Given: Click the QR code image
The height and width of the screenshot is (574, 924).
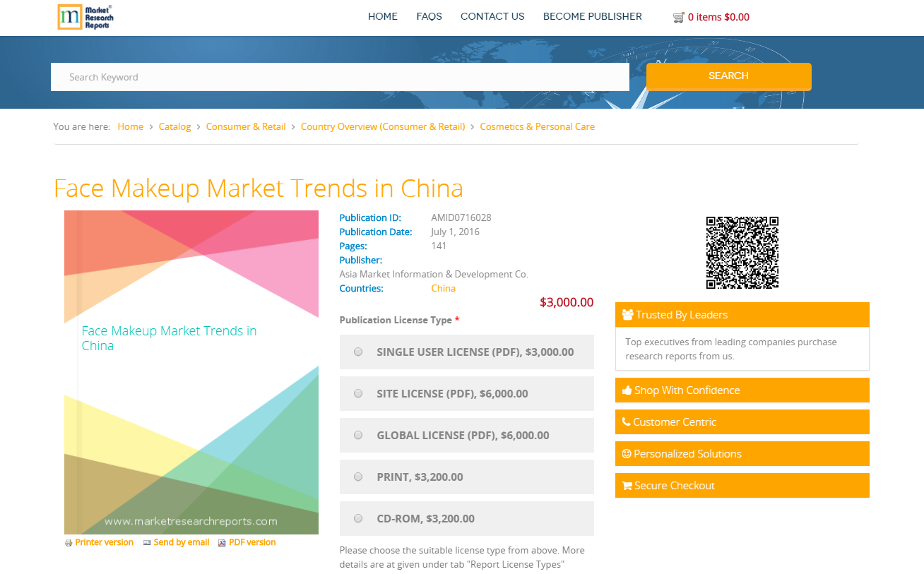Looking at the screenshot, I should click(x=742, y=253).
